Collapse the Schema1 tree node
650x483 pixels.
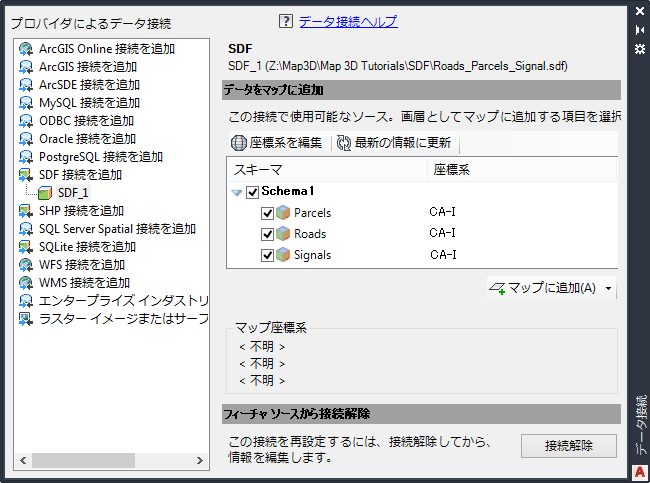click(236, 192)
